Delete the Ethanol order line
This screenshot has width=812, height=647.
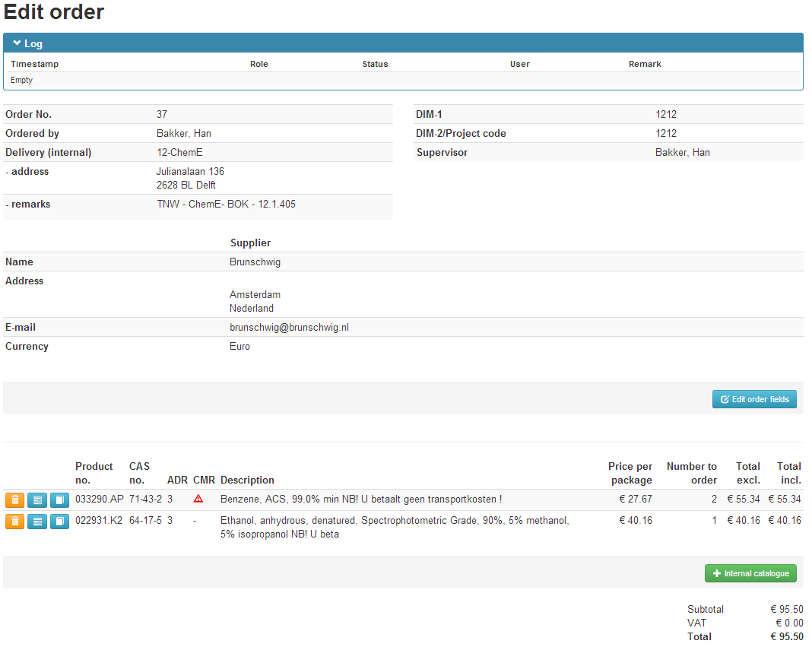tap(15, 521)
